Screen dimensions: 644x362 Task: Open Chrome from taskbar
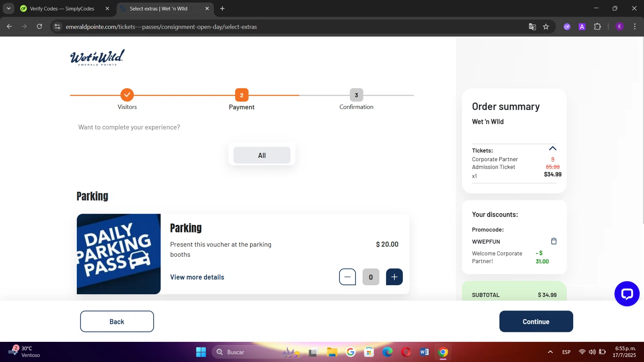(x=443, y=352)
